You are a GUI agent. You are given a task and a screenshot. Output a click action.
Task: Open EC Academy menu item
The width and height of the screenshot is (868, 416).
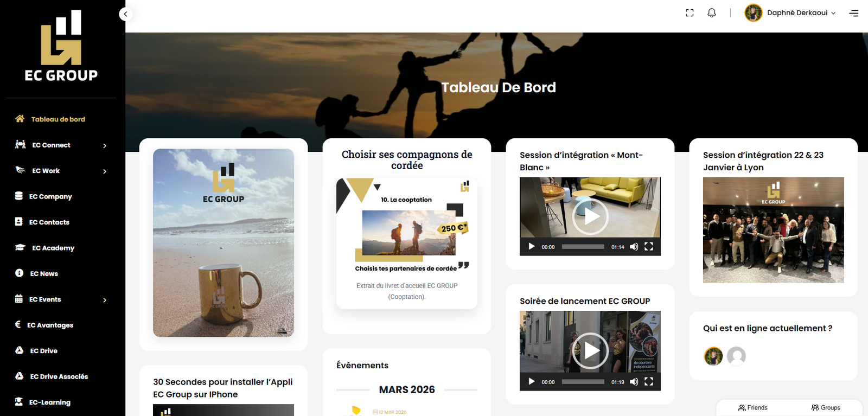tap(53, 248)
